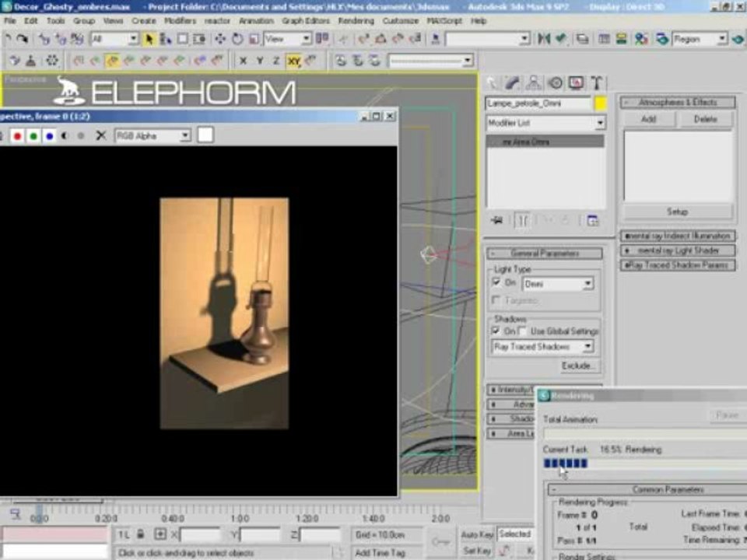
Task: Toggle blue channel in render window
Action: pyautogui.click(x=50, y=136)
